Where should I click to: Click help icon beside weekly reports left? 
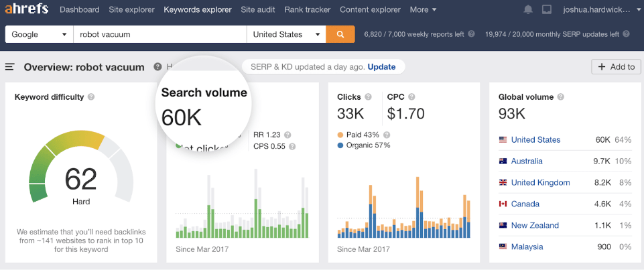[x=472, y=34]
